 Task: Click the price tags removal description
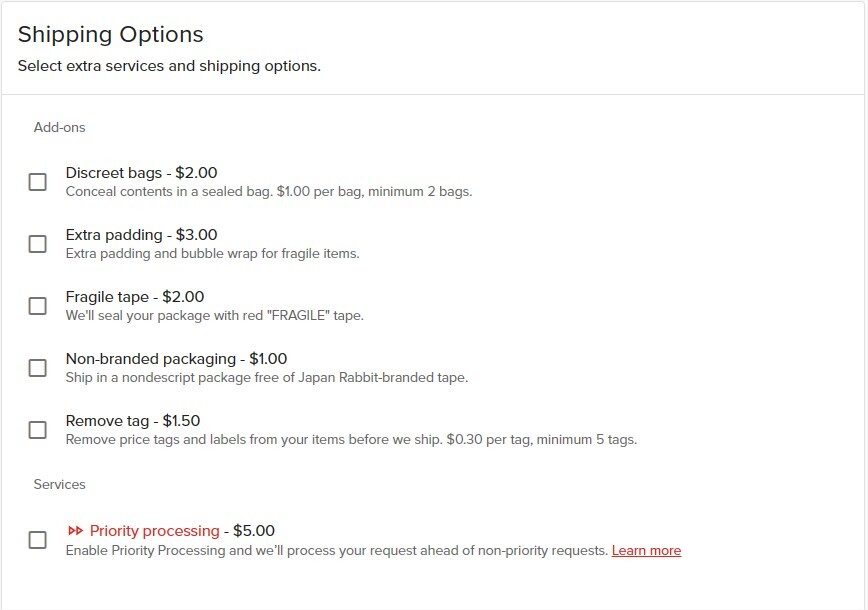click(x=350, y=439)
